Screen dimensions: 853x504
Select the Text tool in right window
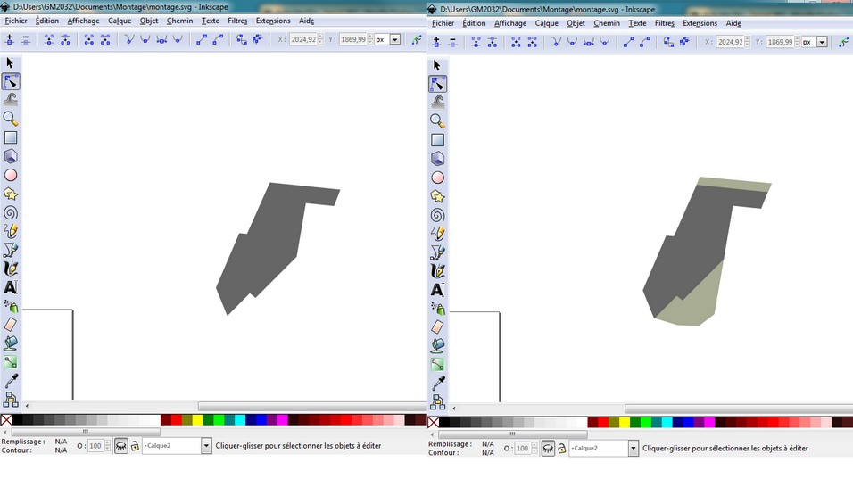pos(437,290)
